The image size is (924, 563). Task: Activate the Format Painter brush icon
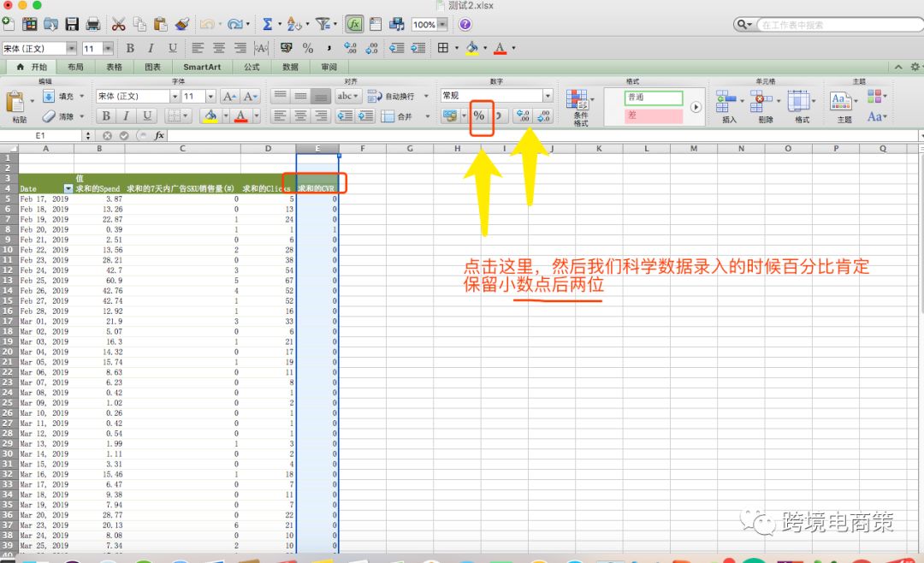[182, 24]
